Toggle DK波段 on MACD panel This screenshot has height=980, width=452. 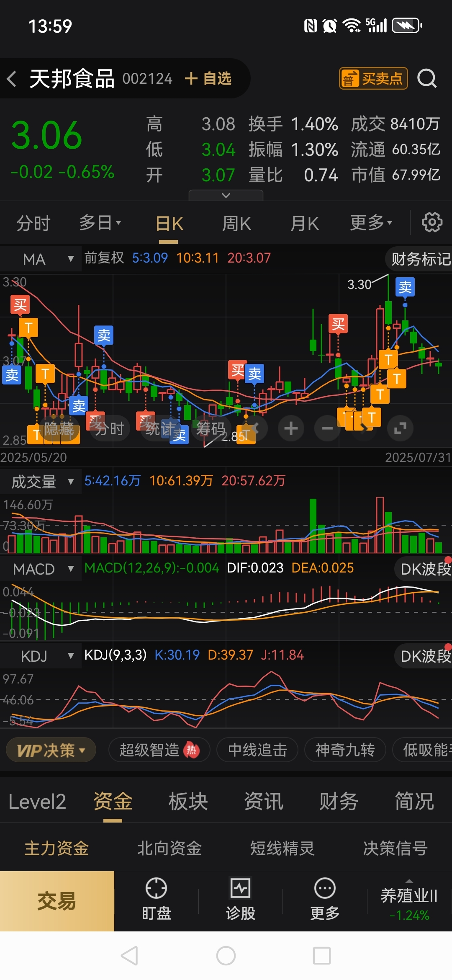click(424, 569)
